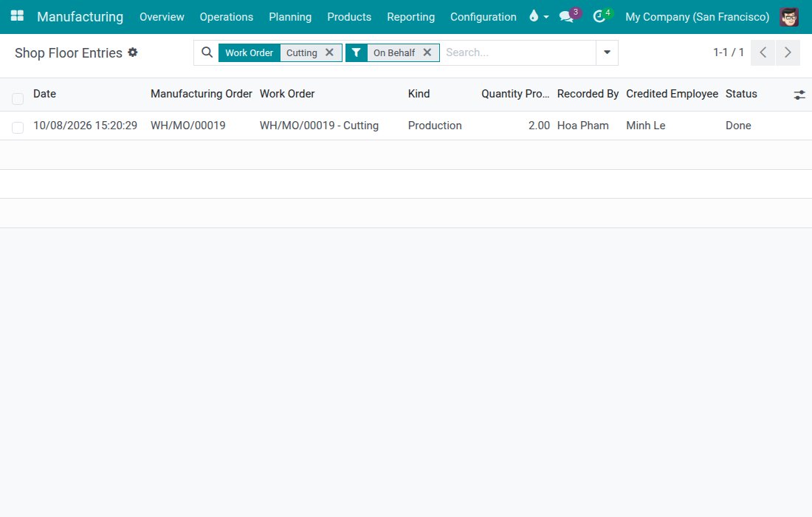Image resolution: width=812 pixels, height=517 pixels.
Task: Sort by the Date column header
Action: pyautogui.click(x=44, y=94)
